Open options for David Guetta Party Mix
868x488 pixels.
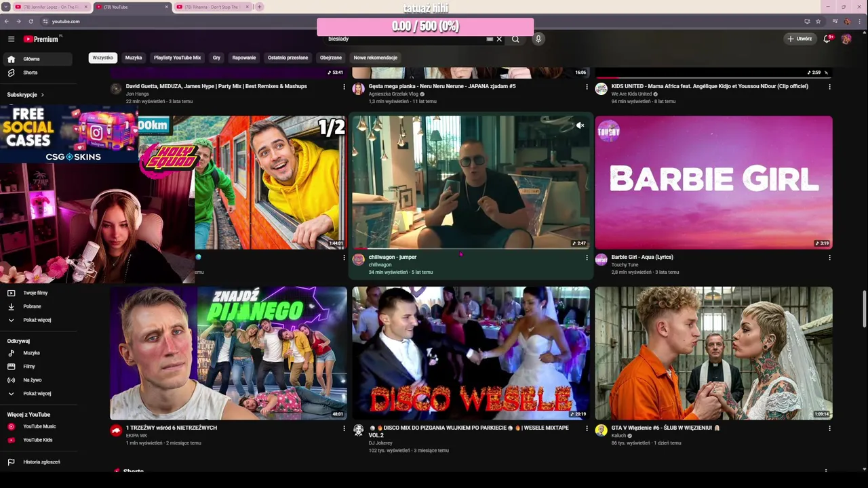point(344,87)
